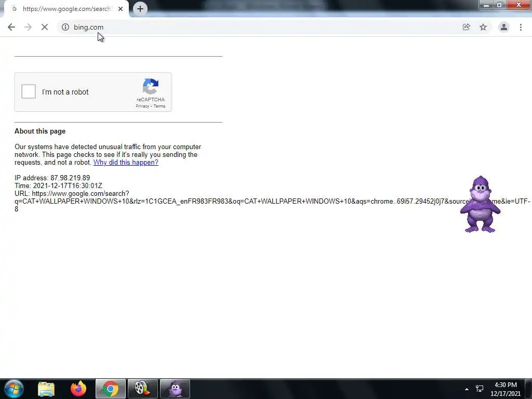Minimize the Chrome window
Image resolution: width=532 pixels, height=399 pixels.
[x=486, y=5]
